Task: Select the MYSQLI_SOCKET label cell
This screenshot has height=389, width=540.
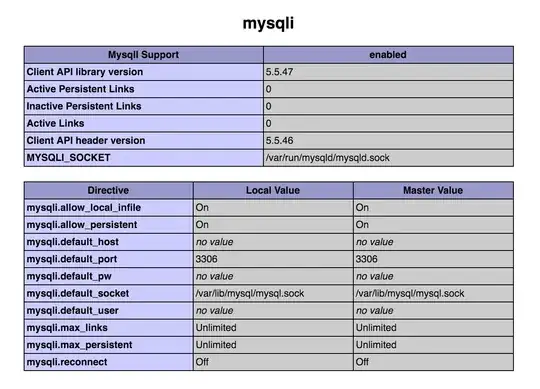Action: pyautogui.click(x=144, y=158)
